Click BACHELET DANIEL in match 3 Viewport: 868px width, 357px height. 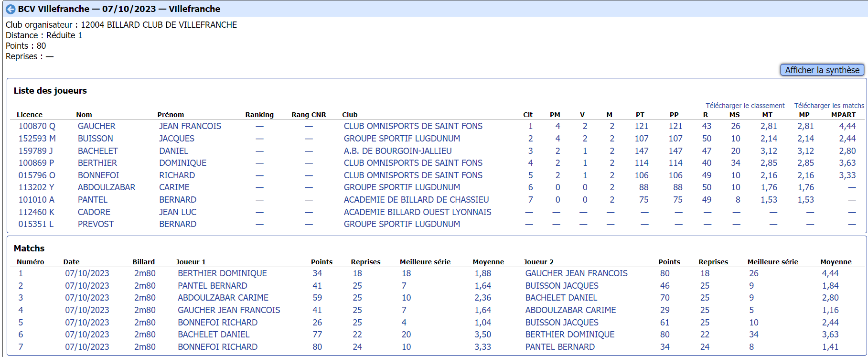561,298
